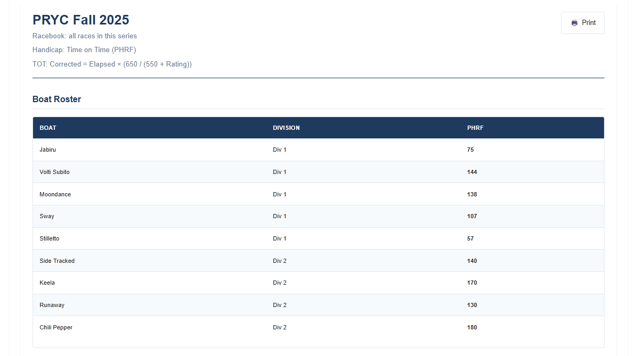The height and width of the screenshot is (356, 644).
Task: Click the printer icon in Print button
Action: tap(574, 23)
